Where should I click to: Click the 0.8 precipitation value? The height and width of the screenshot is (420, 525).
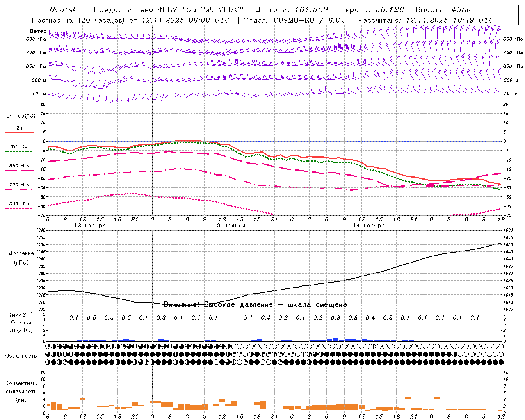tap(353, 317)
